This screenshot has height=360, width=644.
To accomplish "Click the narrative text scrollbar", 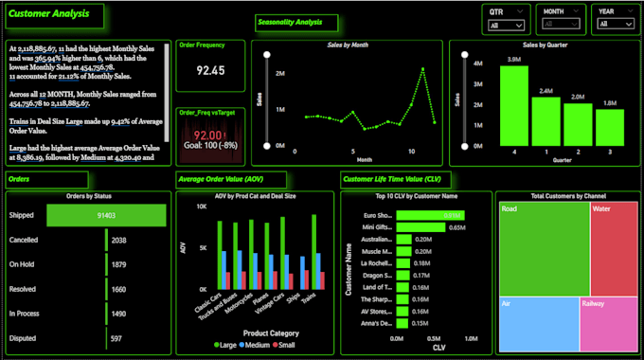I will pyautogui.click(x=167, y=93).
